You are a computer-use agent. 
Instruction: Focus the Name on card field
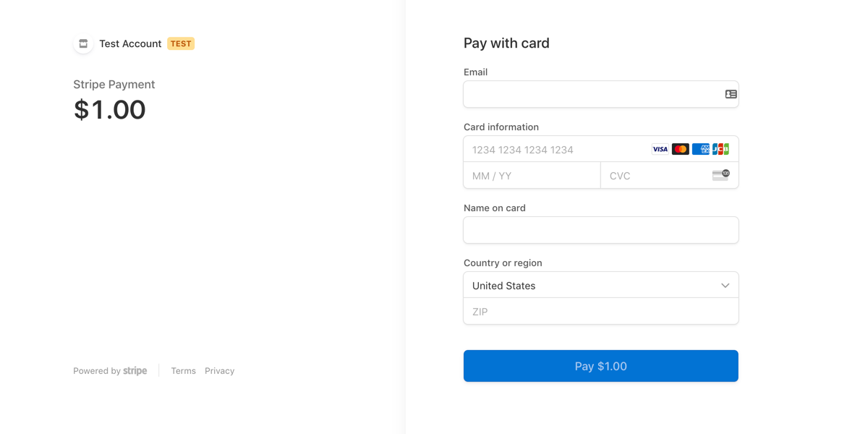[x=600, y=230]
